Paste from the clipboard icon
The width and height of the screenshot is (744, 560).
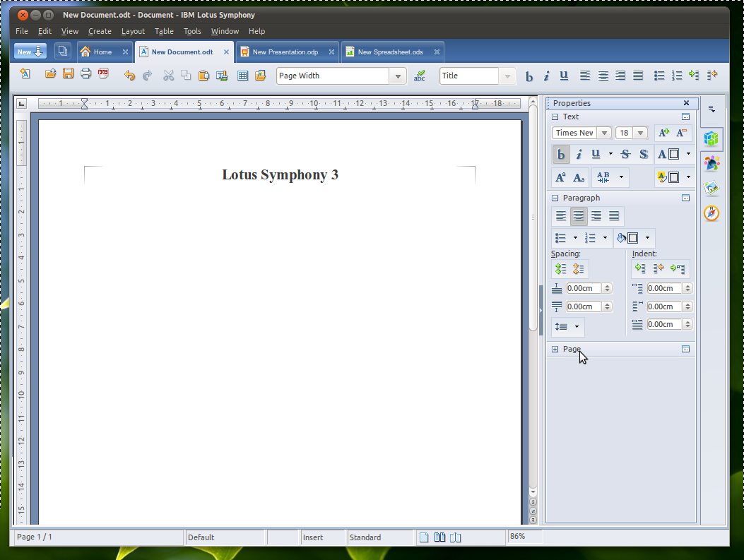tap(203, 76)
